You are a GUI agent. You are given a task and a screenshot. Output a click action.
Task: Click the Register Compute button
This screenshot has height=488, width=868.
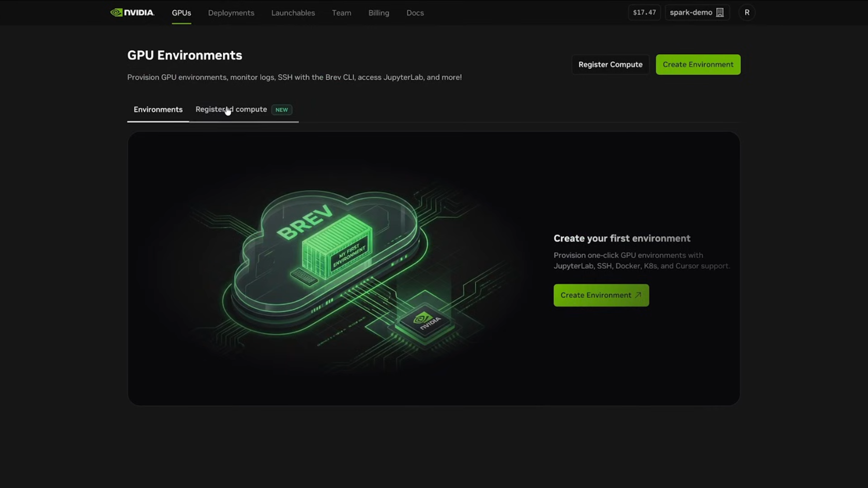[610, 65]
